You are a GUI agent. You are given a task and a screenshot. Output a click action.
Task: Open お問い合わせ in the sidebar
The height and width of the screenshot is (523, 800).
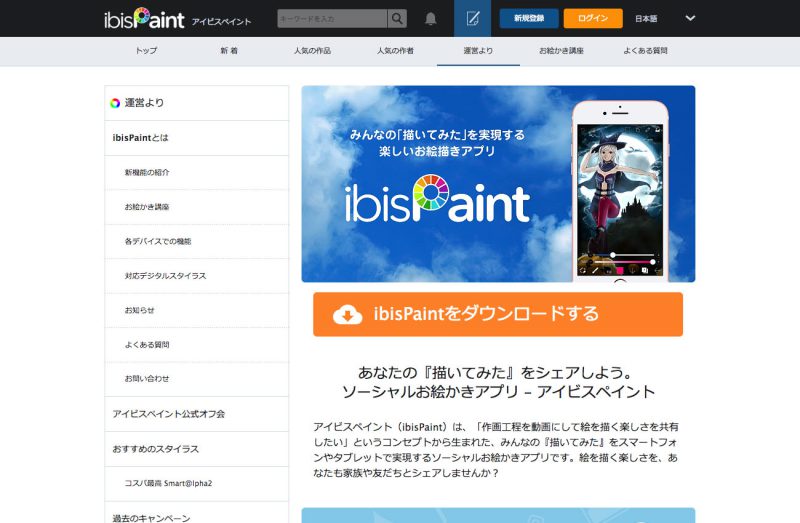[x=196, y=379]
